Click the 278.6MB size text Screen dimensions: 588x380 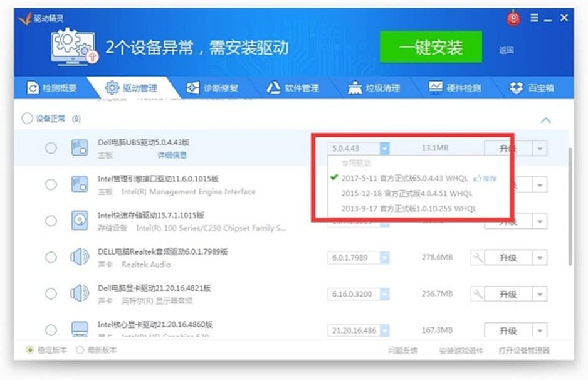point(437,257)
